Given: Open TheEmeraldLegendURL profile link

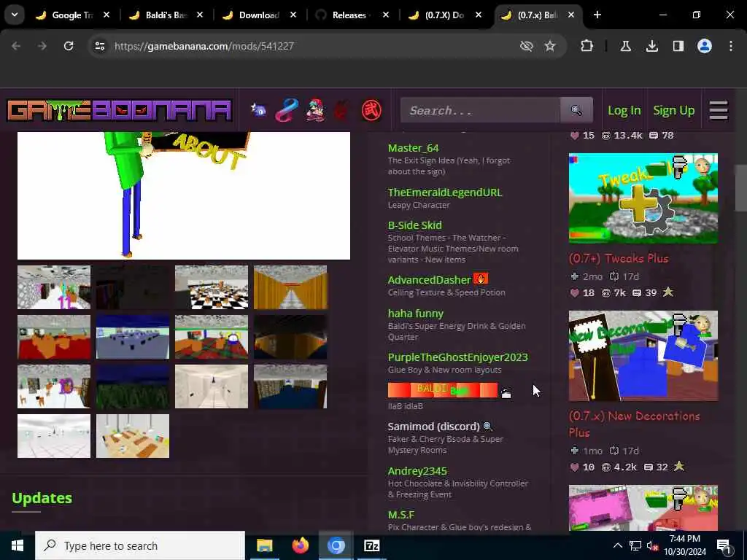Looking at the screenshot, I should coord(445,192).
